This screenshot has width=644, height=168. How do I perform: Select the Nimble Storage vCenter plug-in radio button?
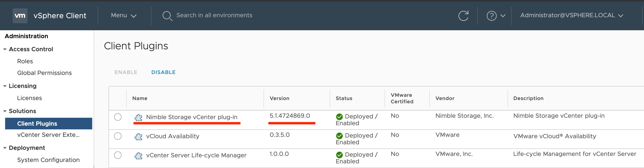click(x=118, y=117)
